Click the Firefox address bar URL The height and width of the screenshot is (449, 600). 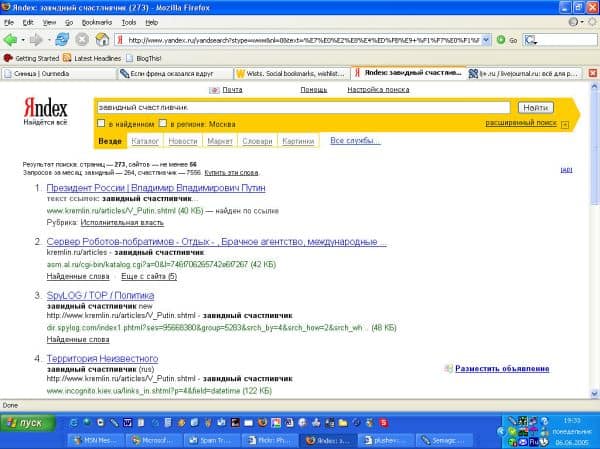303,40
